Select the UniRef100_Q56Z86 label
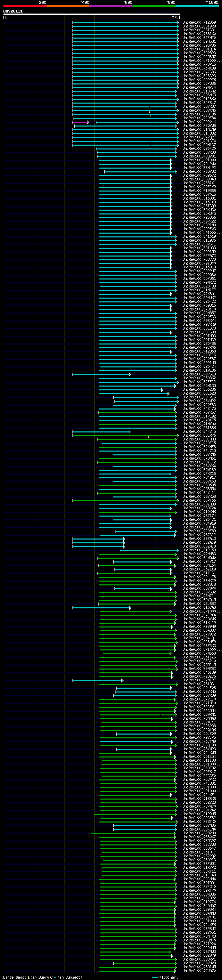The width and height of the screenshot is (222, 980). coord(199,390)
